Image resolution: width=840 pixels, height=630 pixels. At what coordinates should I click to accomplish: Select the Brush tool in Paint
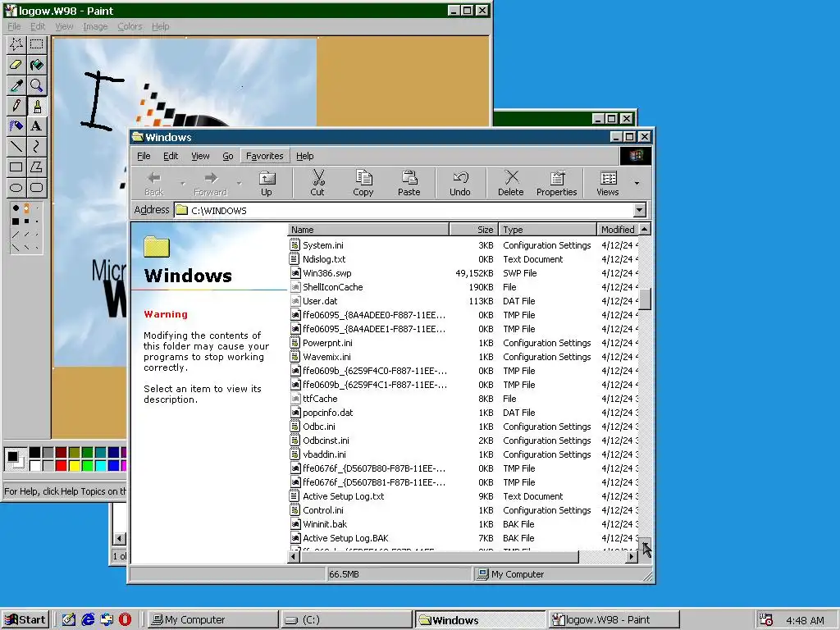point(36,106)
